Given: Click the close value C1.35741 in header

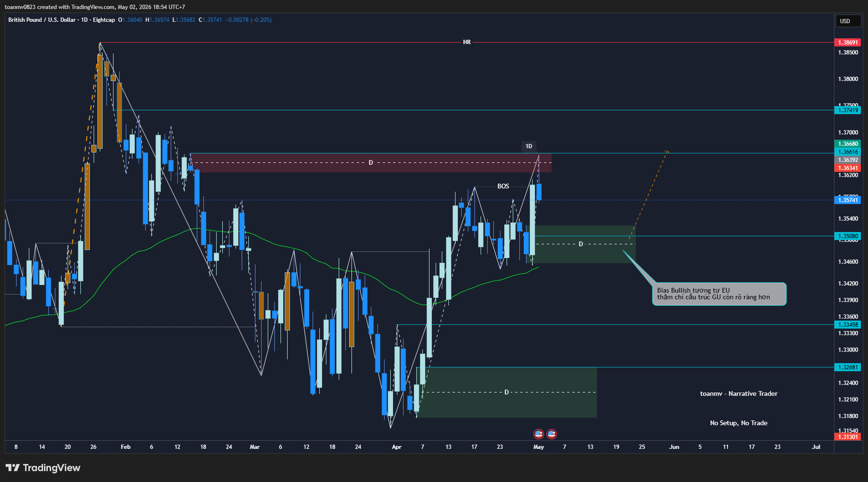Looking at the screenshot, I should click(210, 20).
